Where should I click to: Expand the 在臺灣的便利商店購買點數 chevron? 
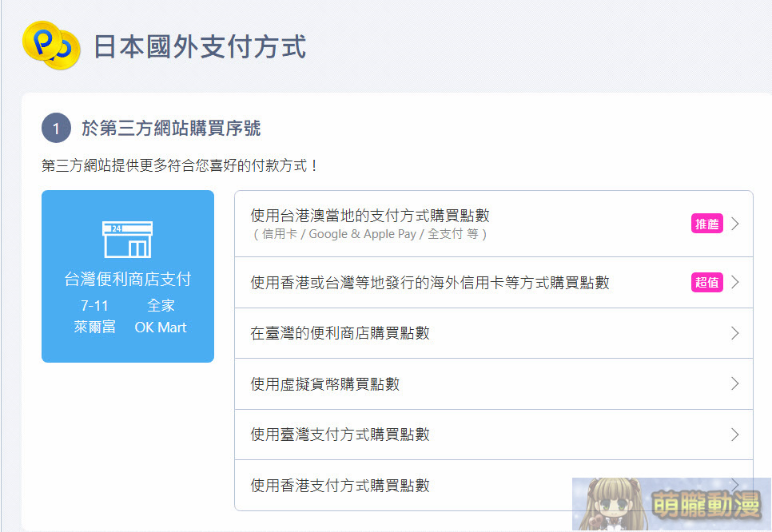click(735, 333)
